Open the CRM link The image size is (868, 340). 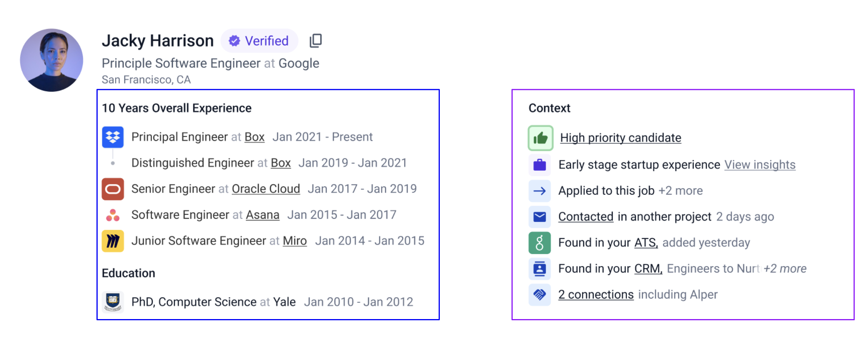[x=648, y=269]
